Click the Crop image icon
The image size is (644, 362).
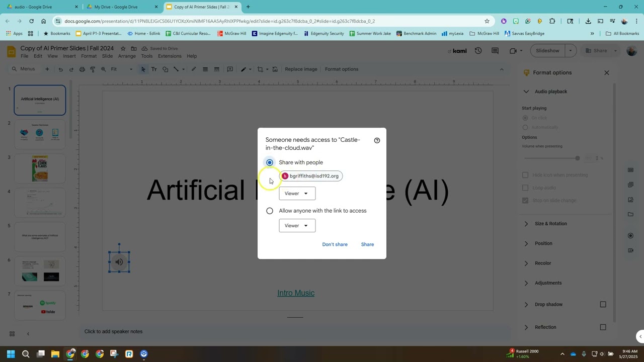pos(260,69)
